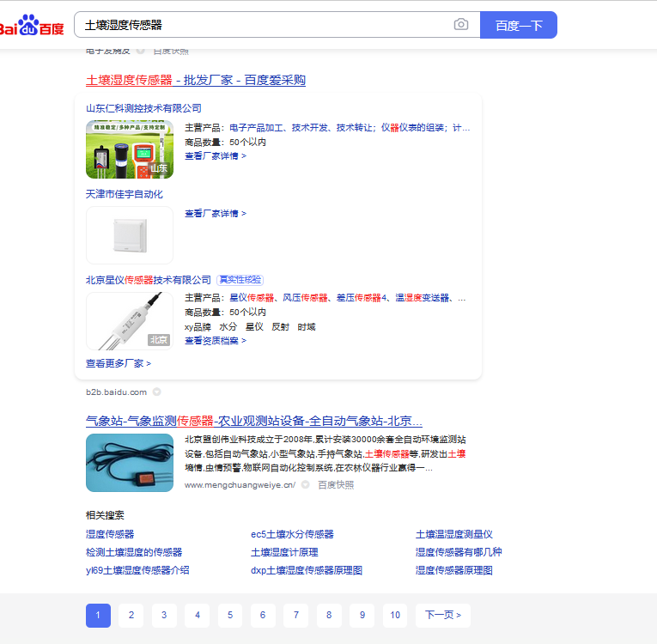Go to results page 8
The width and height of the screenshot is (657, 644).
[x=329, y=615]
